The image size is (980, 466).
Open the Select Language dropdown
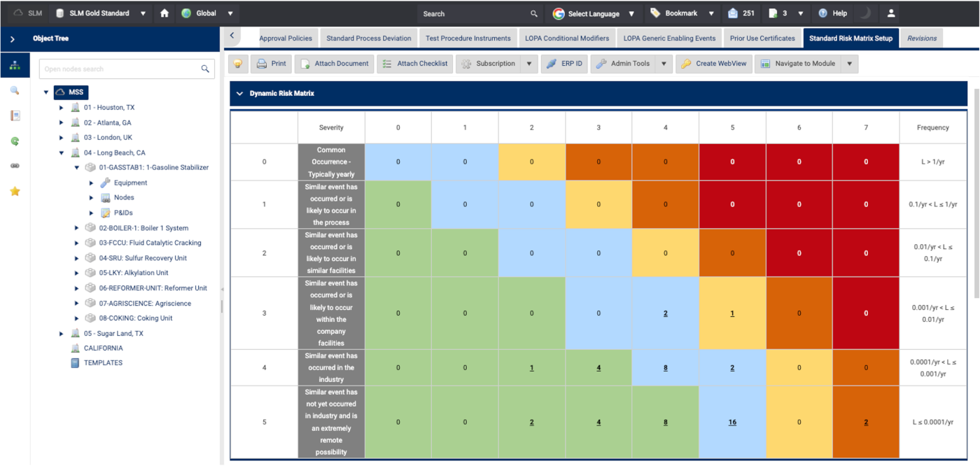[594, 13]
